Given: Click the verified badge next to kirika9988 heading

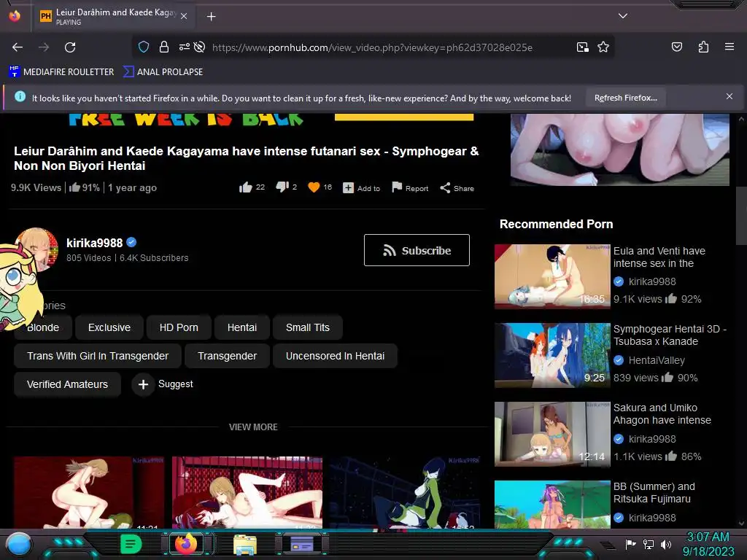Looking at the screenshot, I should (132, 242).
